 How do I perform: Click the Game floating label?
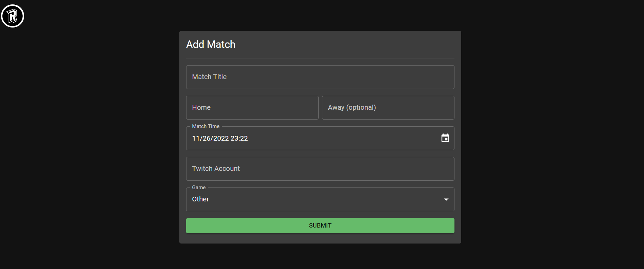click(x=199, y=187)
